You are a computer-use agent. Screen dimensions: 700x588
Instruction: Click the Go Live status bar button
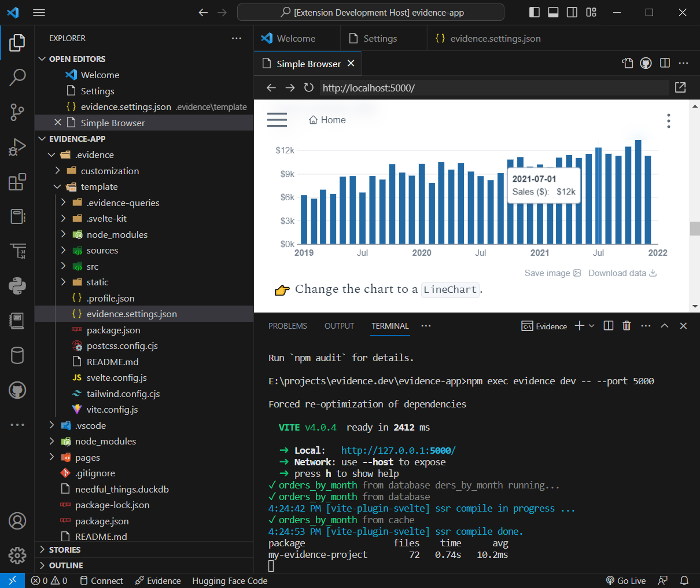point(626,580)
